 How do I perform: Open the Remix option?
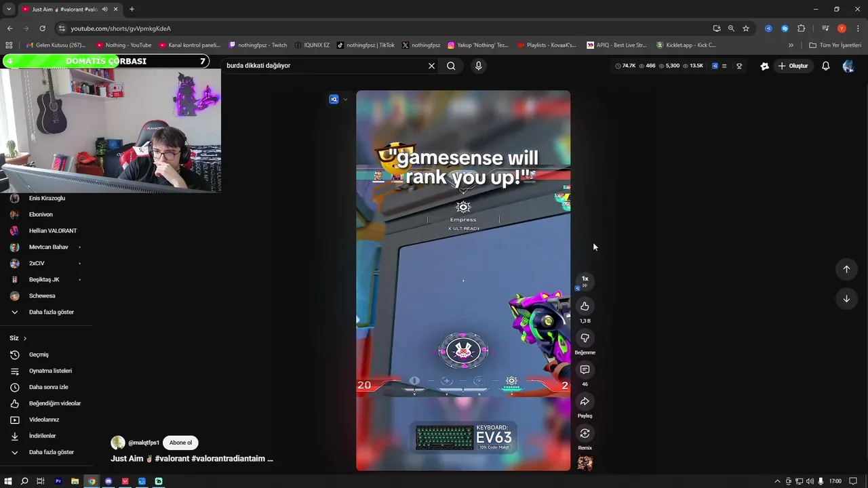585,434
